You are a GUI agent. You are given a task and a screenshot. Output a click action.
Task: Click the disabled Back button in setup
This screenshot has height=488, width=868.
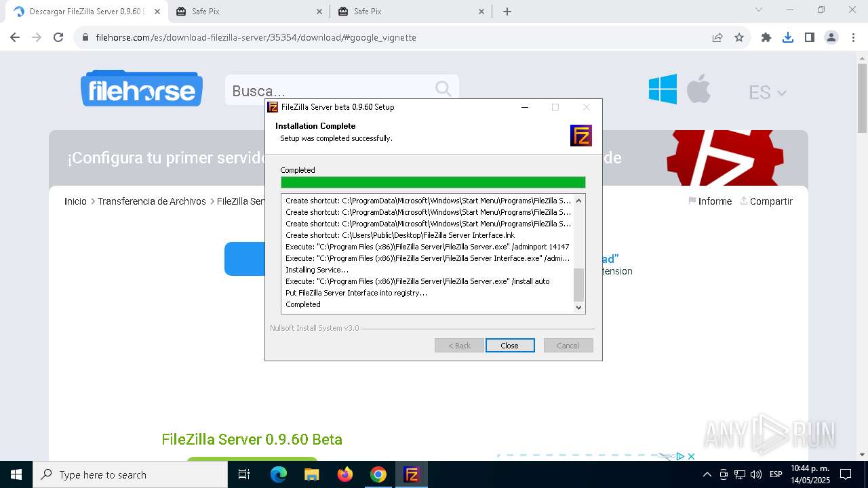[x=459, y=346]
